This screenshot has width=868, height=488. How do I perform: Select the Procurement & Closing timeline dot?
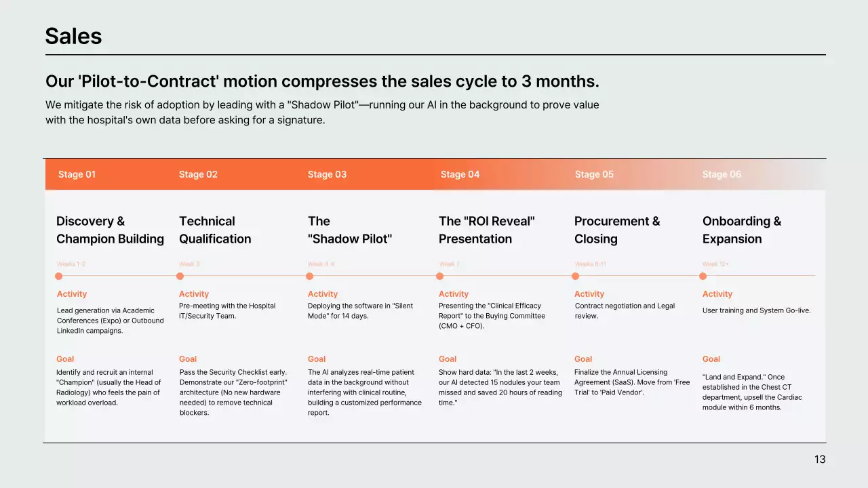click(x=576, y=276)
